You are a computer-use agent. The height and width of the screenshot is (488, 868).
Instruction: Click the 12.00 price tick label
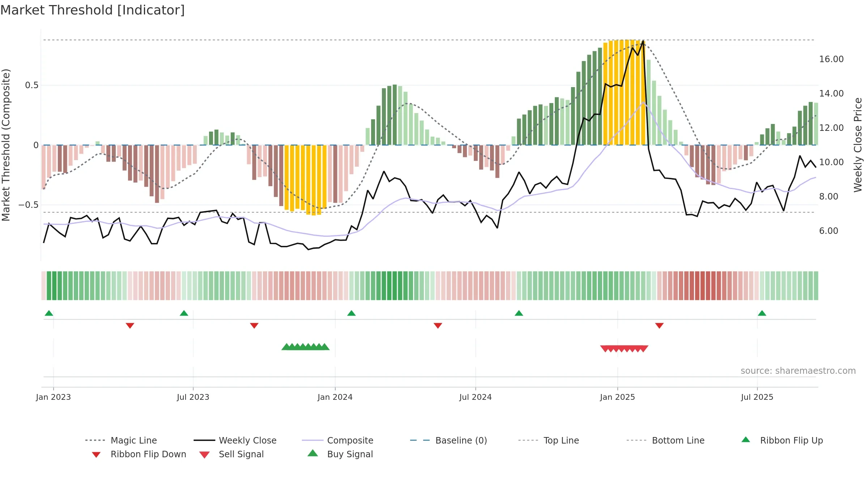pos(831,128)
